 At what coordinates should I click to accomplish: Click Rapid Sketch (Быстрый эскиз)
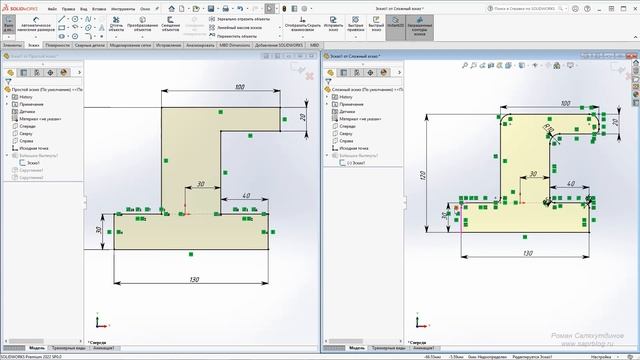376,24
